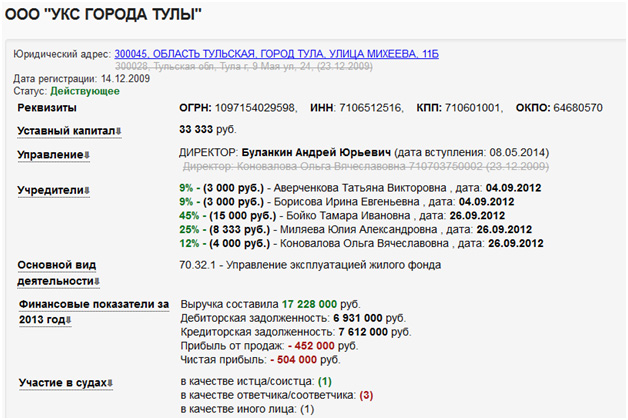Click the arrow icon next to Управление
This screenshot has width=628, height=420.
pyautogui.click(x=87, y=155)
